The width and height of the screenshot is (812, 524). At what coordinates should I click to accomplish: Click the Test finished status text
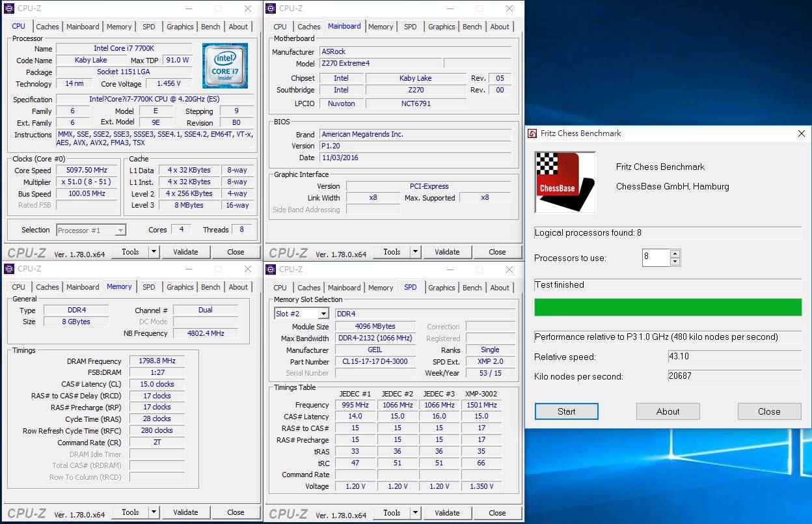point(560,284)
